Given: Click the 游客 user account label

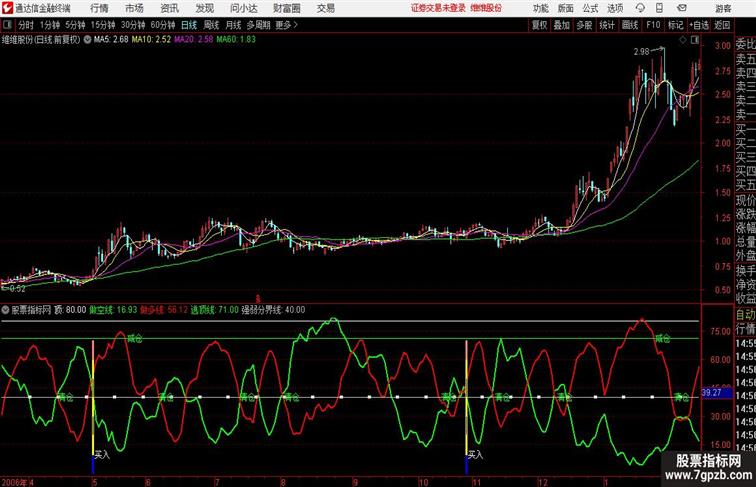Looking at the screenshot, I should [x=723, y=8].
